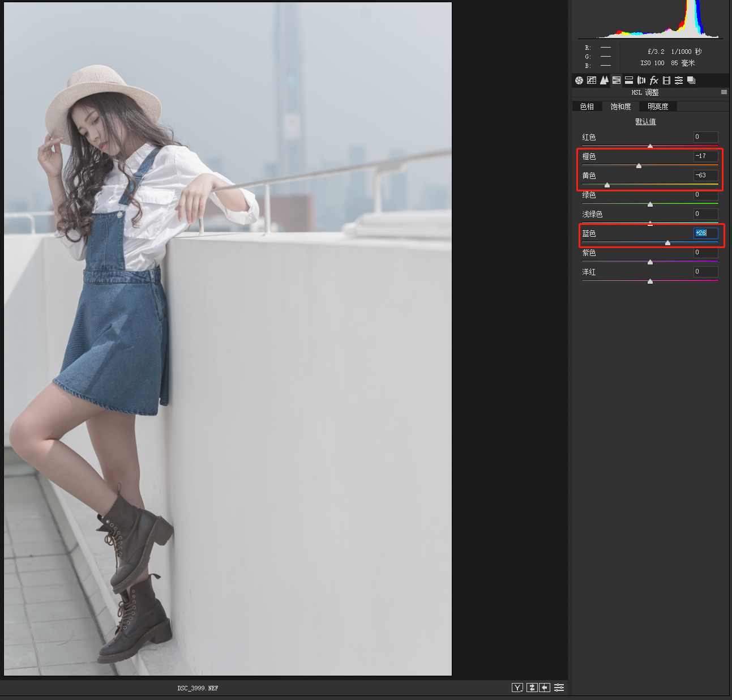Click the 蓝色 label text
This screenshot has height=700, width=732.
coord(589,233)
